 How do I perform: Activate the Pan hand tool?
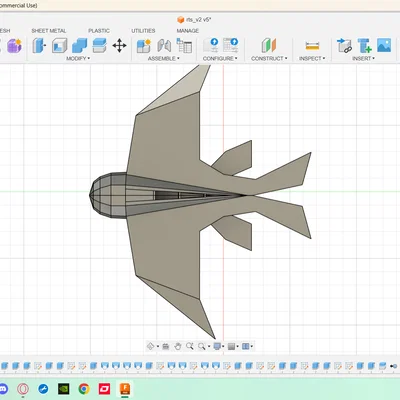[178, 346]
